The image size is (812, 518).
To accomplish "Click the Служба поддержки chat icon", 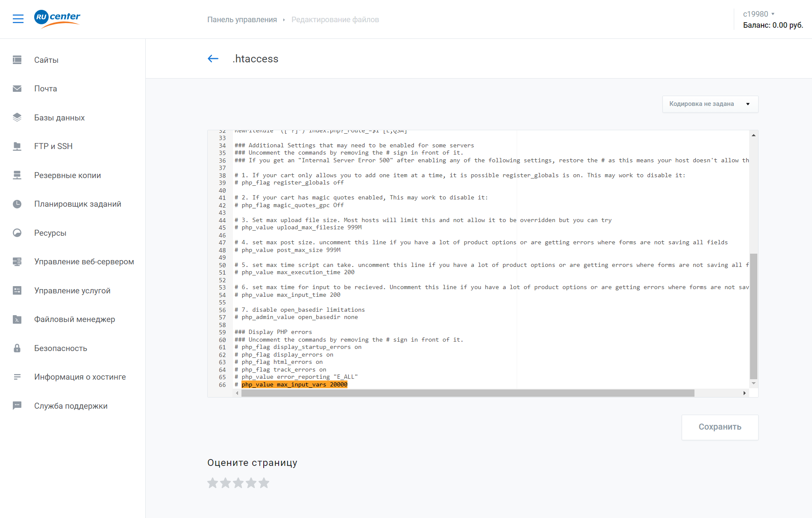I will [x=17, y=406].
